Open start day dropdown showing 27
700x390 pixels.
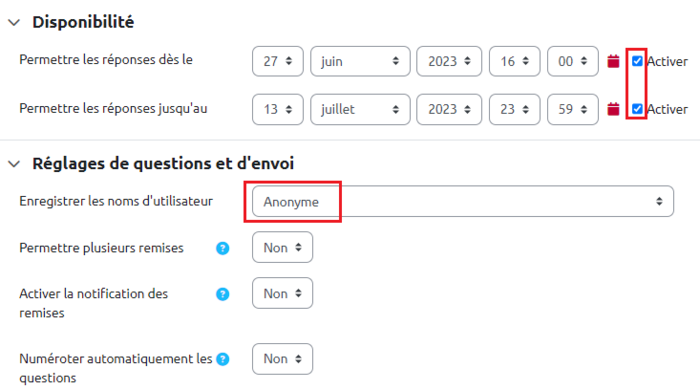pos(278,61)
